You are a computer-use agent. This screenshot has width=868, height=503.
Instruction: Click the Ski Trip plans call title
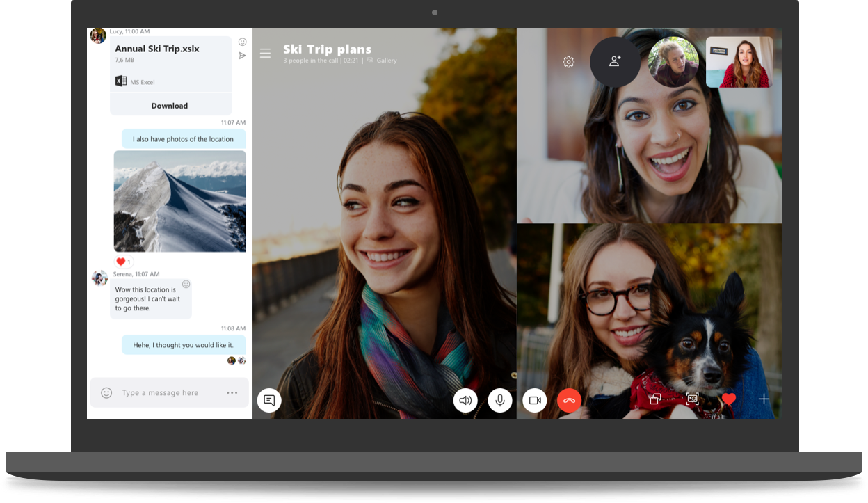click(327, 49)
